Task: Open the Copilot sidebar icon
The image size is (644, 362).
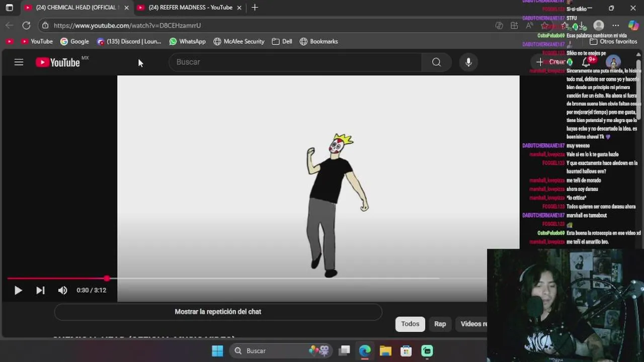Action: 633,25
